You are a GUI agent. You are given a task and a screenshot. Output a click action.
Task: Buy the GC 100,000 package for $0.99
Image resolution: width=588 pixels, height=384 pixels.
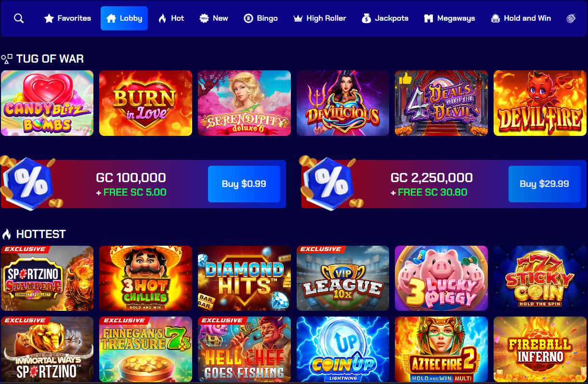(244, 184)
